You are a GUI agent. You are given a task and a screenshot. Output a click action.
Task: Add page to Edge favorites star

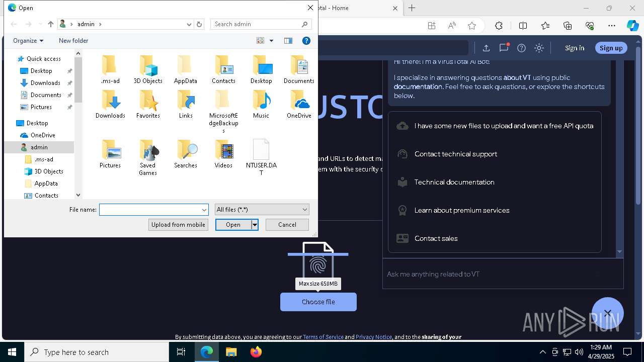pos(471,26)
